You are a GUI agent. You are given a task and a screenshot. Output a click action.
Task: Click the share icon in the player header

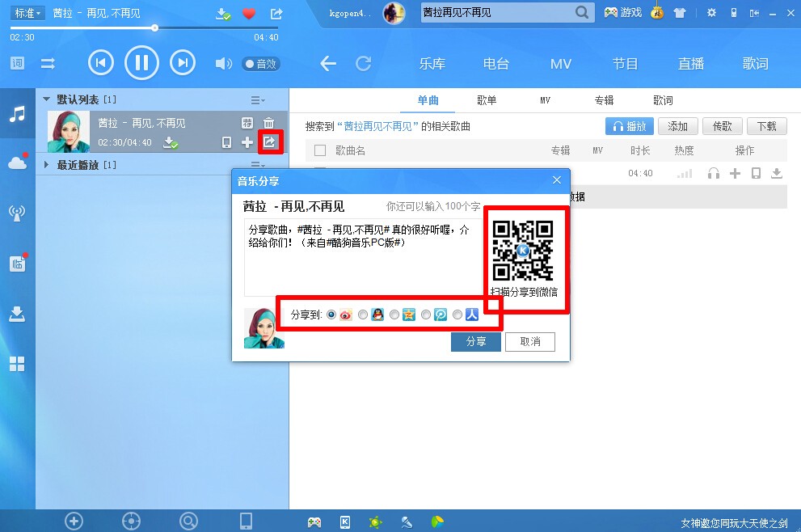point(276,14)
